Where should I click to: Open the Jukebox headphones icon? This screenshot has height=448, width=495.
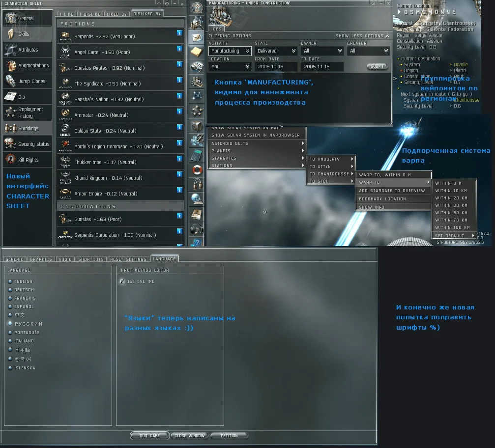[197, 229]
